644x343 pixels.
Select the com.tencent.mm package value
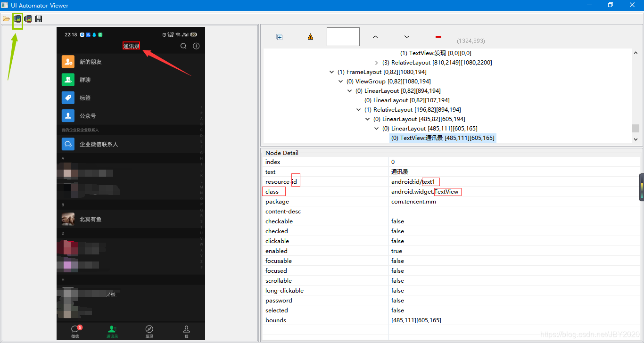point(413,202)
